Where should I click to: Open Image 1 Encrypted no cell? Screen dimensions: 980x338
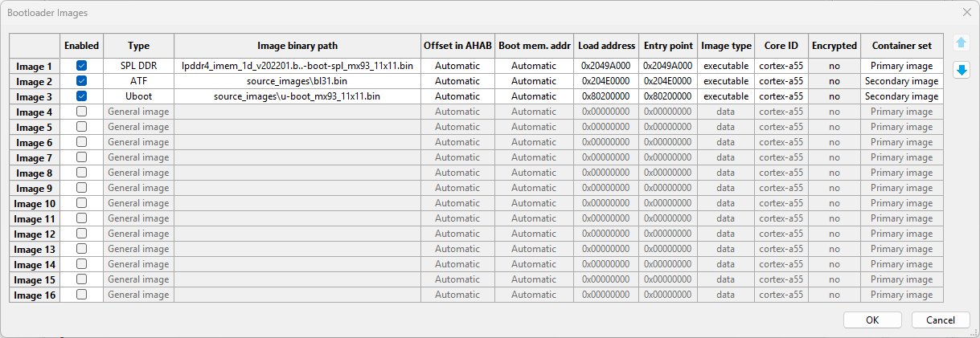point(834,66)
